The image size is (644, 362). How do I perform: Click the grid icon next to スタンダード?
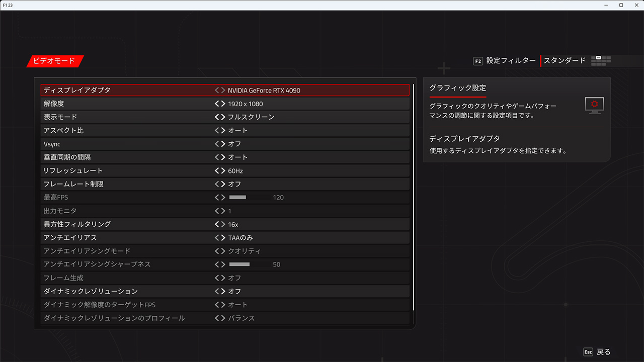(x=601, y=61)
